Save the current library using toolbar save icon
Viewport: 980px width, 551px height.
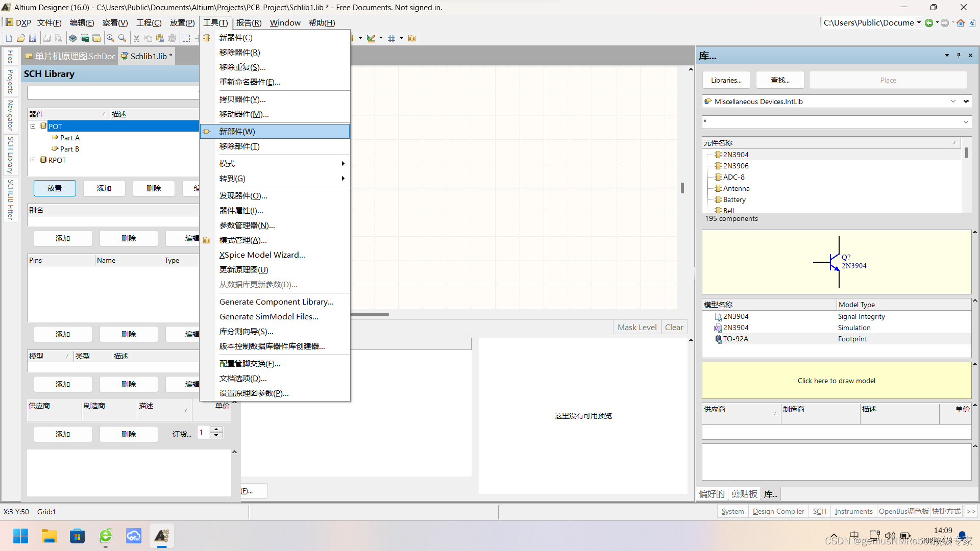click(33, 38)
